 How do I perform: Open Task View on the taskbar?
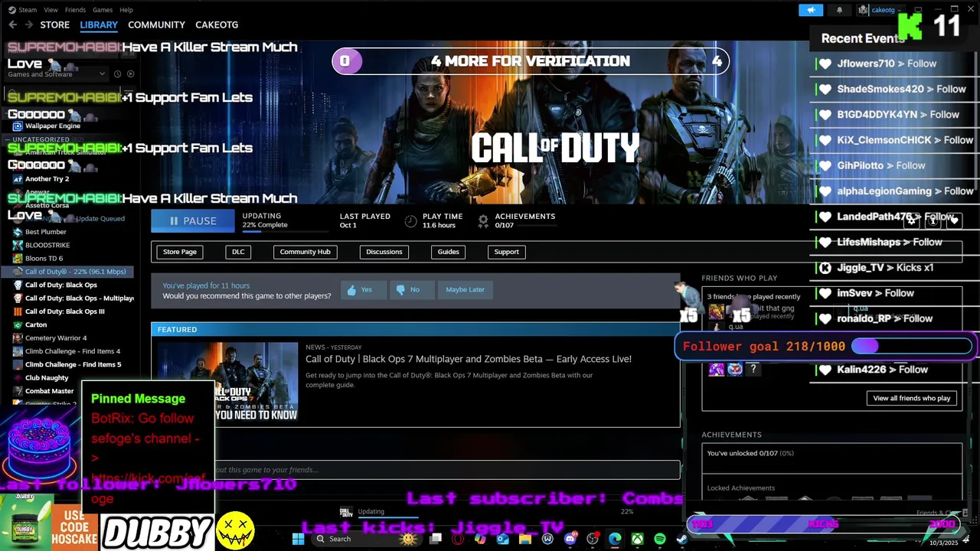[x=436, y=539]
